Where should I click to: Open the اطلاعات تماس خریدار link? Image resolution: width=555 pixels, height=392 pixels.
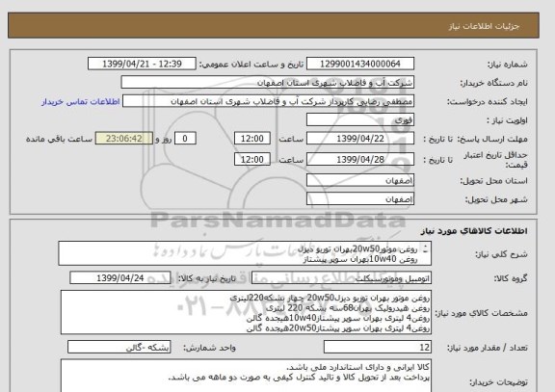pyautogui.click(x=81, y=102)
